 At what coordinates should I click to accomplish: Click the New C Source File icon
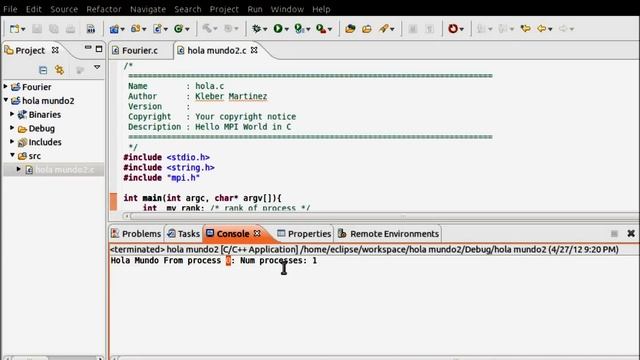(x=157, y=29)
